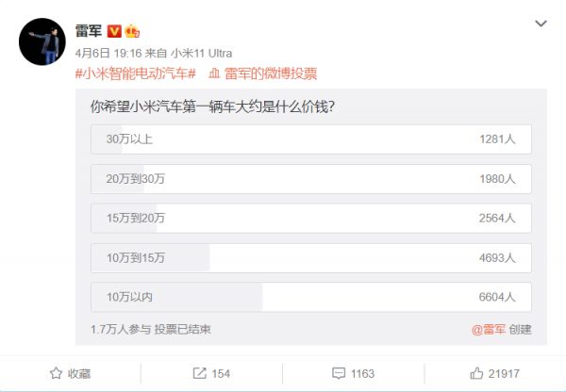This screenshot has height=392, width=566.
Task: Like the post with thumbs-up icon
Action: click(x=476, y=373)
